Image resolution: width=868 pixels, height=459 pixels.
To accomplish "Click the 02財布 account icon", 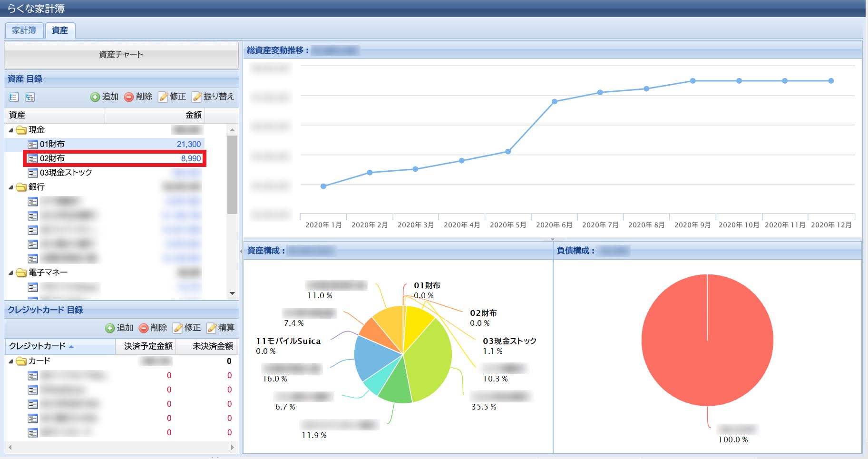I will pyautogui.click(x=33, y=158).
